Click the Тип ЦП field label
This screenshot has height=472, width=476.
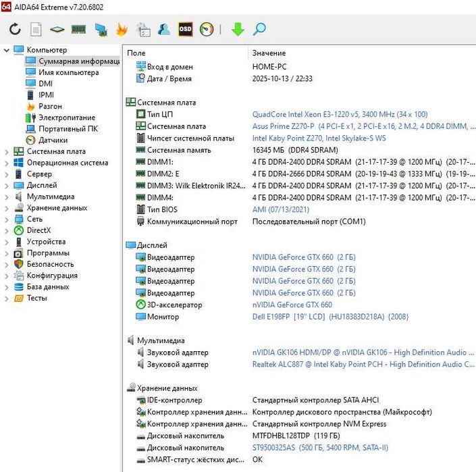pos(159,114)
